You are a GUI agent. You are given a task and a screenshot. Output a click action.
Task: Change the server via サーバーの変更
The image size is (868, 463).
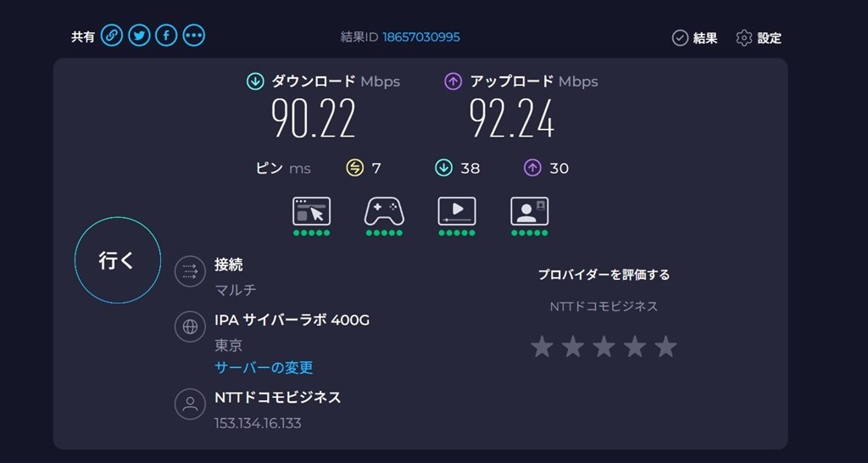click(264, 367)
